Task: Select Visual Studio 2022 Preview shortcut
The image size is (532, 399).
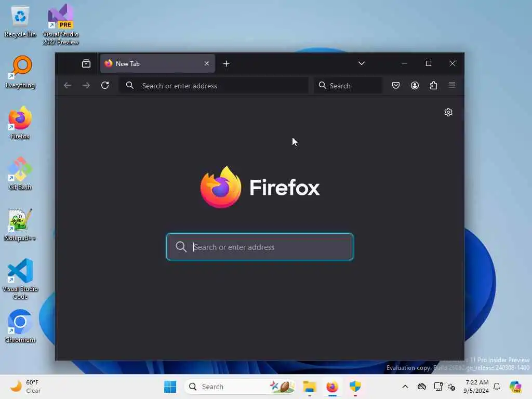Action: click(61, 24)
